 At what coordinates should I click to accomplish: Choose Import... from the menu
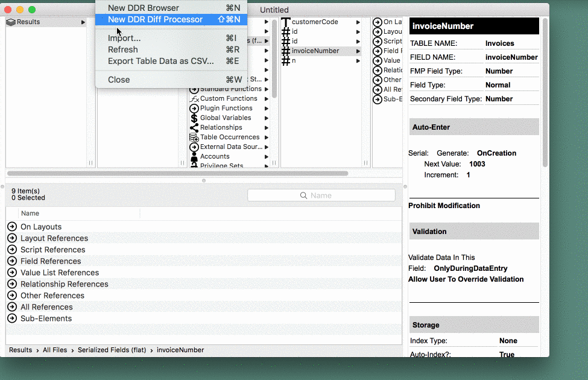[171, 38]
